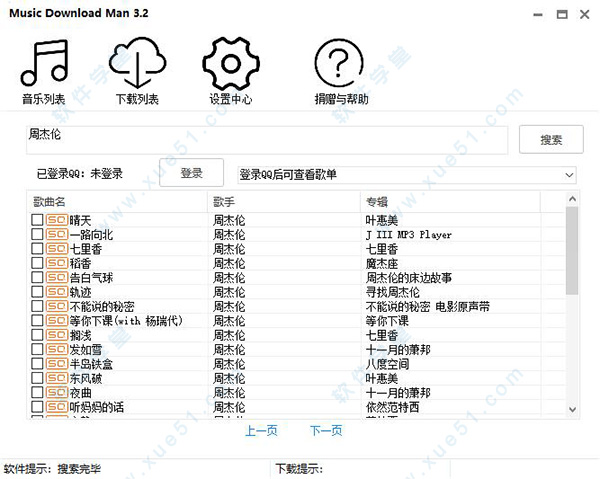Click the album cell 依然范特西
The width and height of the screenshot is (600, 479).
(392, 407)
